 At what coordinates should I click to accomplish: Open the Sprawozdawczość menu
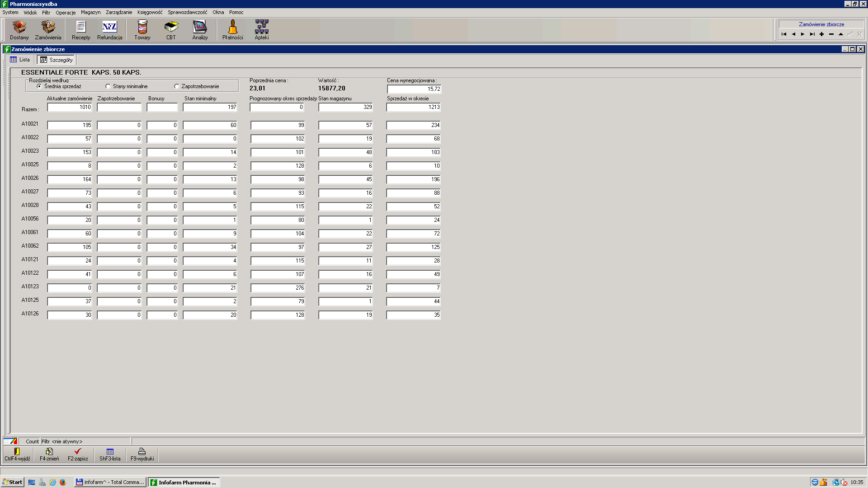click(x=187, y=12)
